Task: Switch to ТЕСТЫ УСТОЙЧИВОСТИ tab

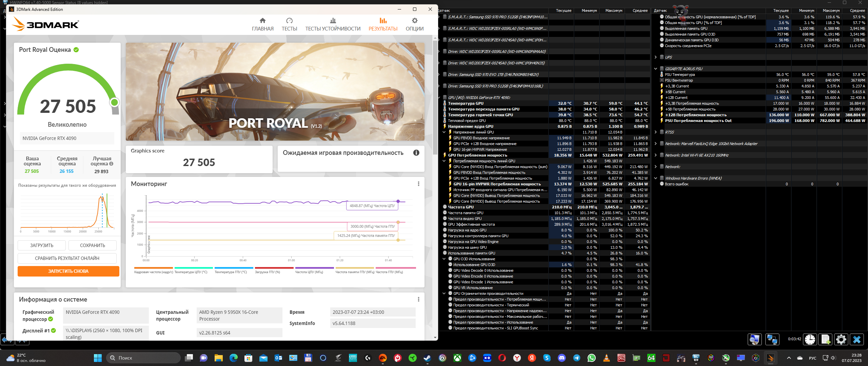Action: click(x=333, y=24)
